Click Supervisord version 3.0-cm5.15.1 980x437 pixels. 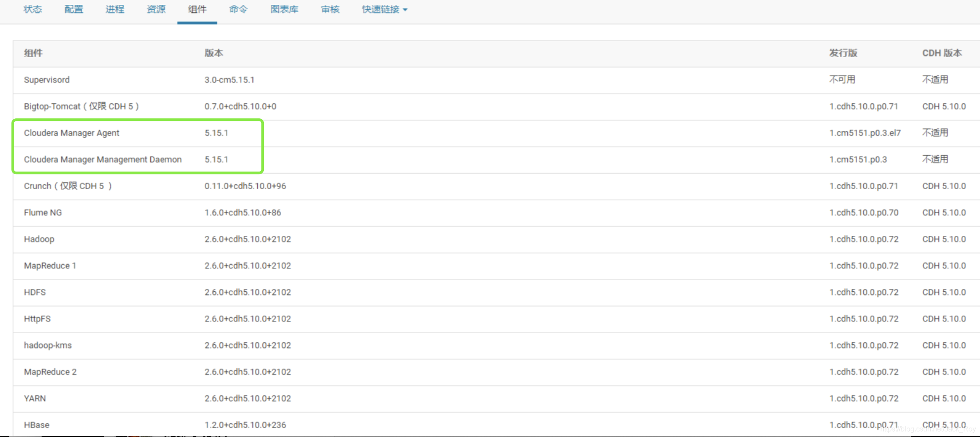click(229, 80)
